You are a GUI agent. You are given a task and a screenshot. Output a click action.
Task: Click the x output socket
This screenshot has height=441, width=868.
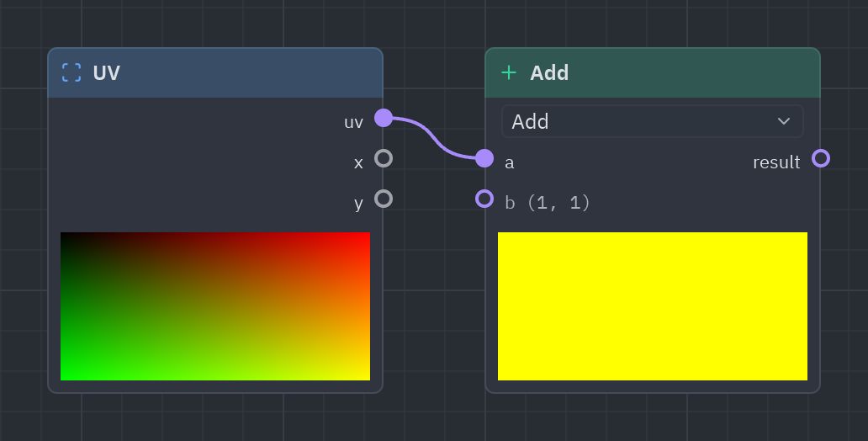pos(384,158)
